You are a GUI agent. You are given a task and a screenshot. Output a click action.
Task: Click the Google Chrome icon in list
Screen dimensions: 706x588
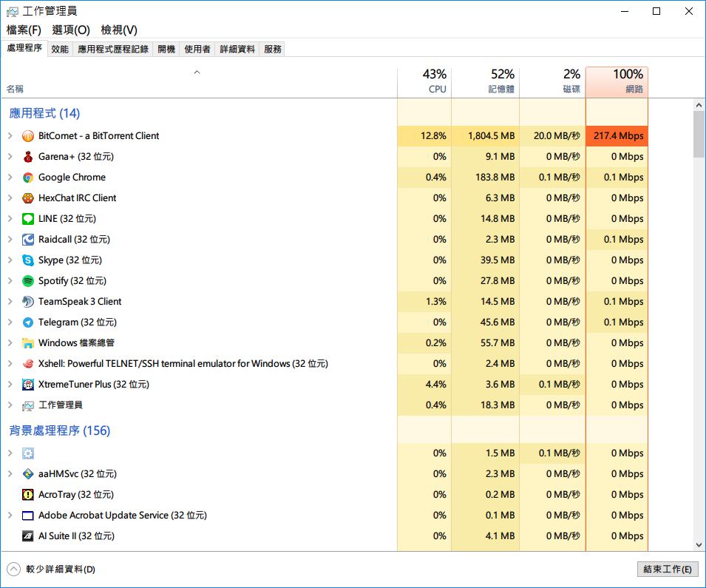(28, 178)
